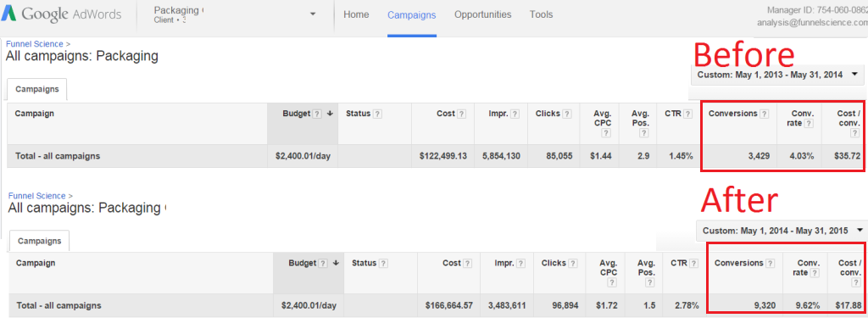Sort by the Budget arrow in the Before table
Screen dimensions: 868x318
[x=330, y=114]
